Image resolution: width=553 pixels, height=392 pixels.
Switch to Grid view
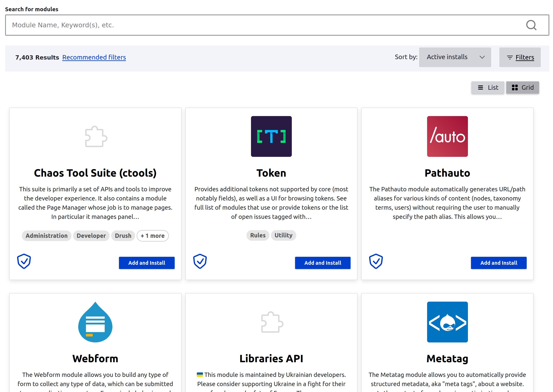click(x=522, y=87)
